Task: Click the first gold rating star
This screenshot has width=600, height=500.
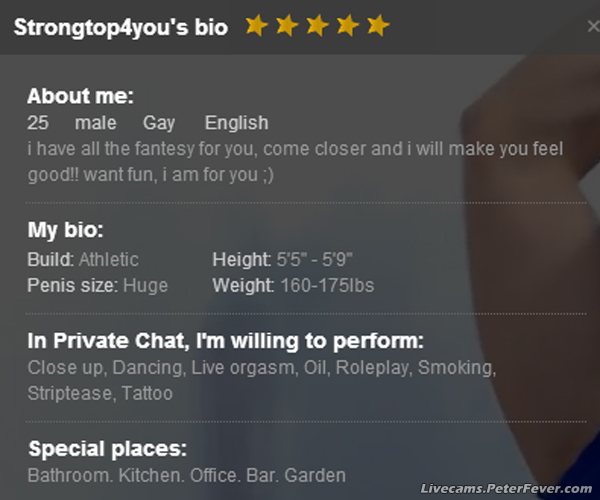Action: click(256, 26)
